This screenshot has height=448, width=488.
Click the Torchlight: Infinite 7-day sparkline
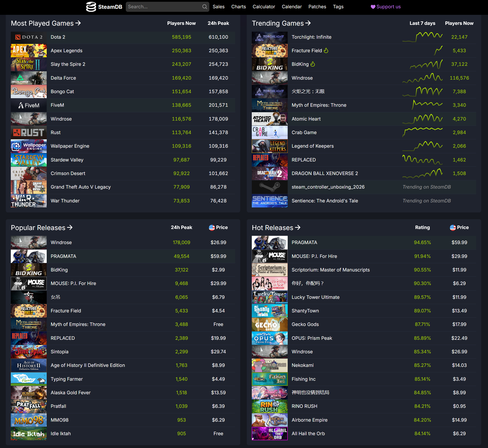pos(422,37)
